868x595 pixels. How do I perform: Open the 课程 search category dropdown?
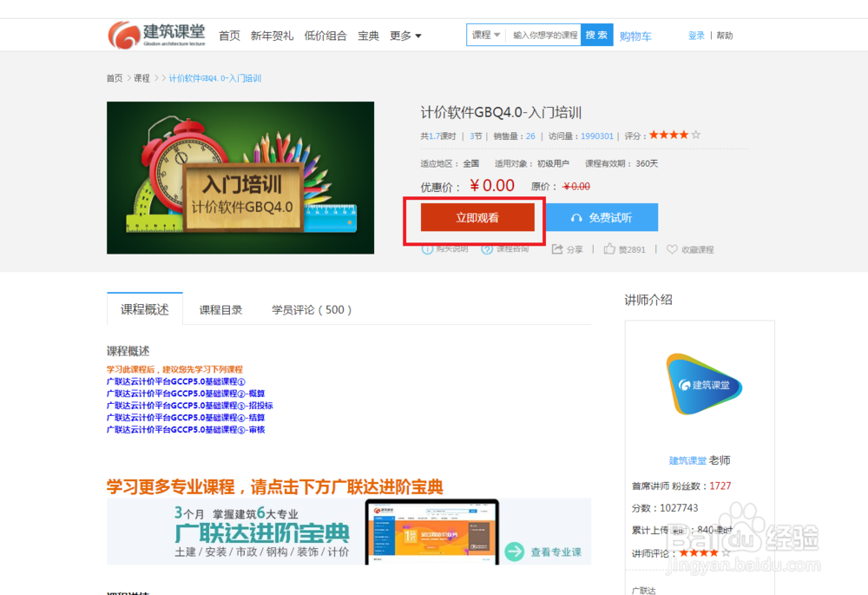(485, 35)
